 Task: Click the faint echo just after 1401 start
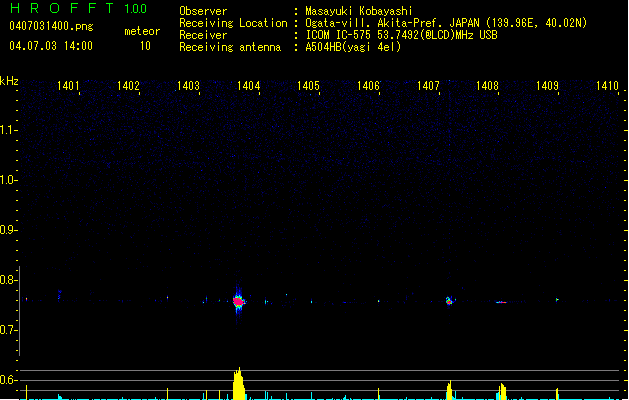coord(59,295)
